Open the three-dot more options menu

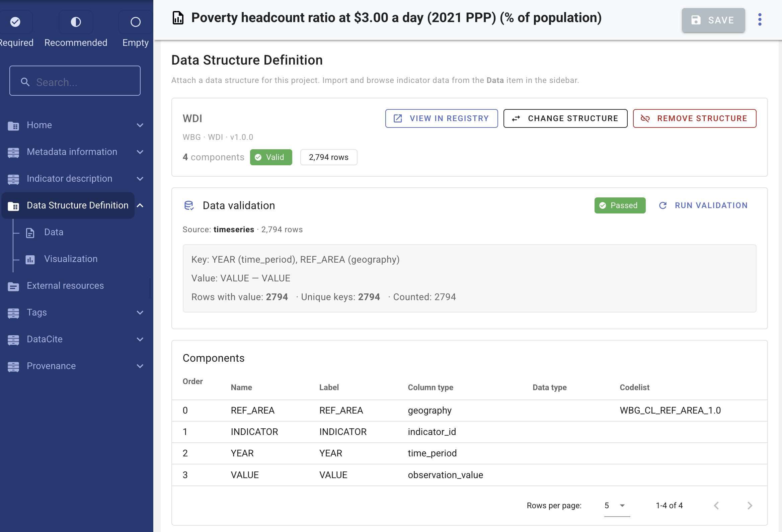coord(760,19)
